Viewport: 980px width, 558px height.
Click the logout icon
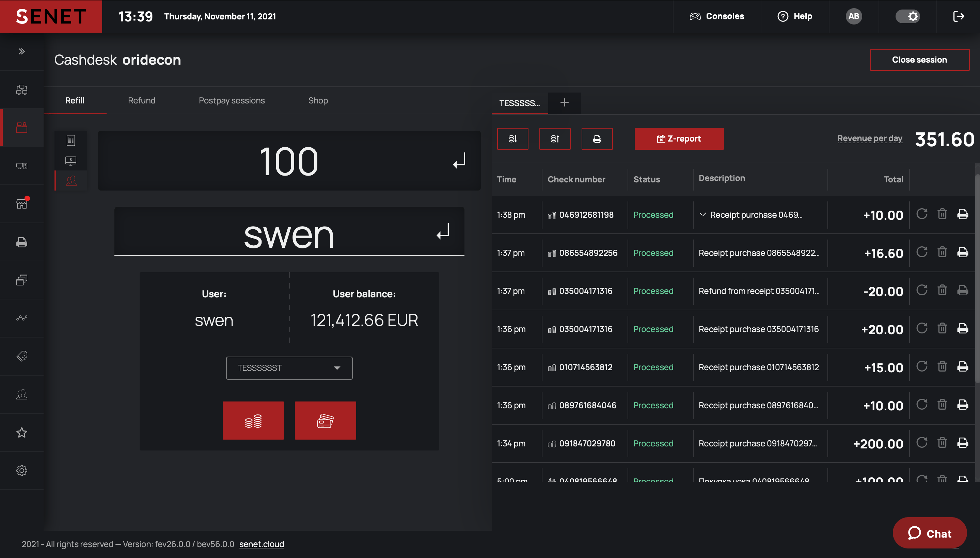(959, 16)
